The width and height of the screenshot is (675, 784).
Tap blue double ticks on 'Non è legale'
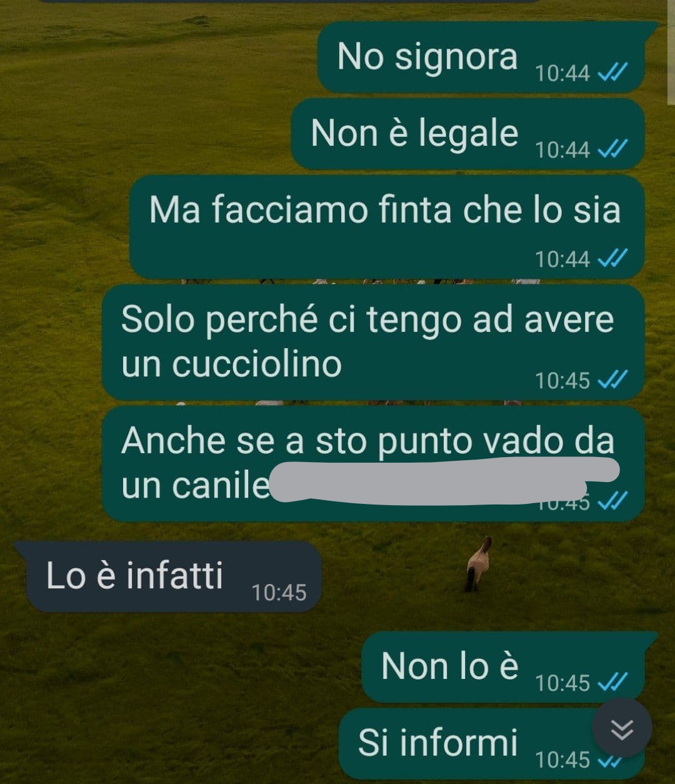[613, 149]
